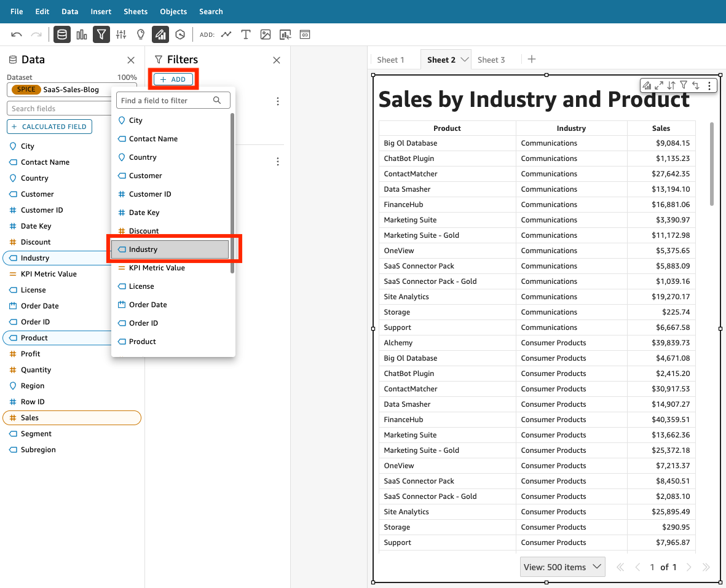Switch to the Sheet 1 tab
This screenshot has width=726, height=588.
[391, 60]
